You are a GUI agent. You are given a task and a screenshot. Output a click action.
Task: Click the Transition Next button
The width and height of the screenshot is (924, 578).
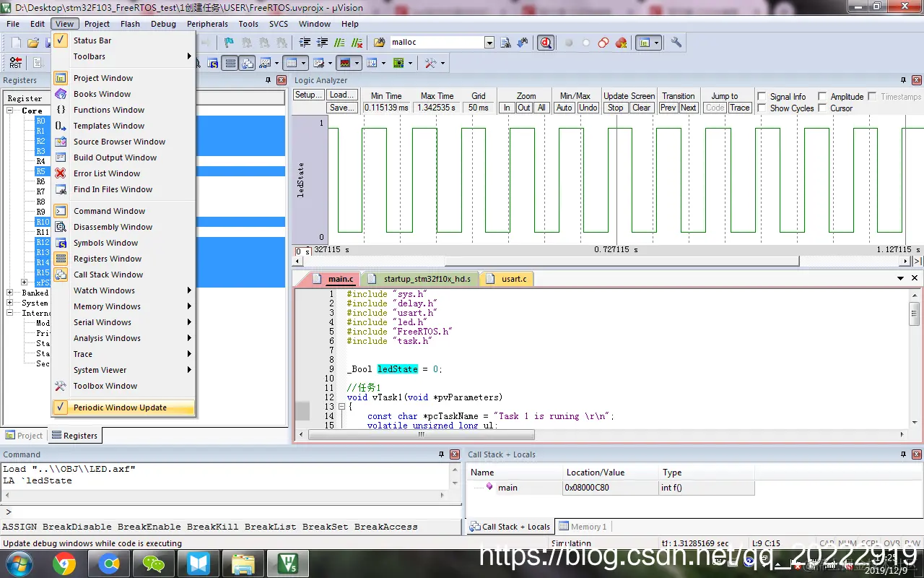point(689,108)
